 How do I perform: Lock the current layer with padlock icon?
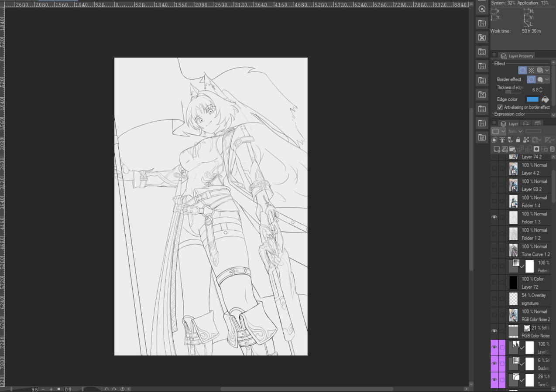coord(518,140)
